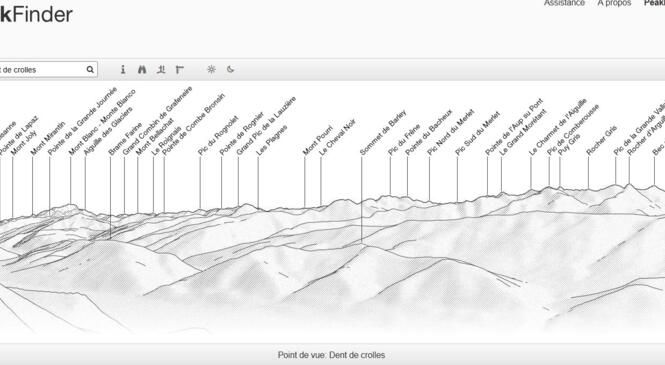Focus the location search field
The width and height of the screenshot is (665, 365).
pos(48,70)
